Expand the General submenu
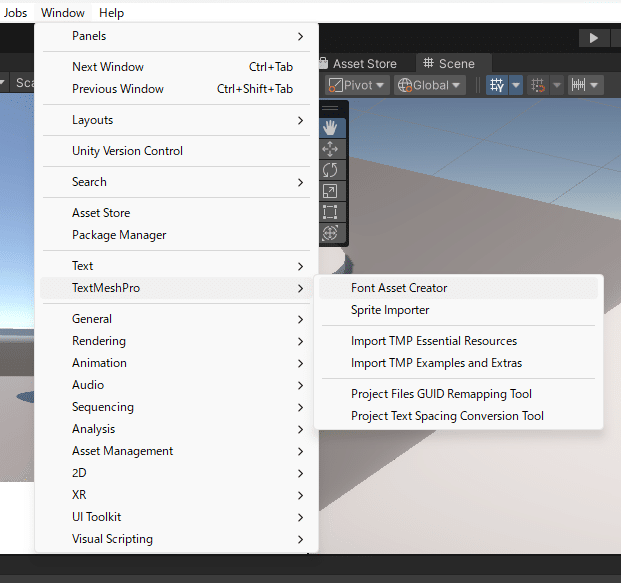 176,319
